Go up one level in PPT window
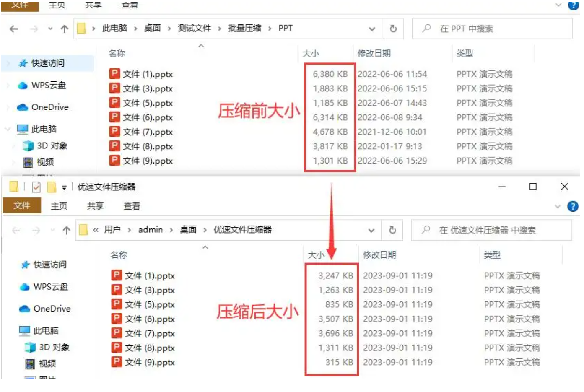The height and width of the screenshot is (392, 584). point(65,29)
